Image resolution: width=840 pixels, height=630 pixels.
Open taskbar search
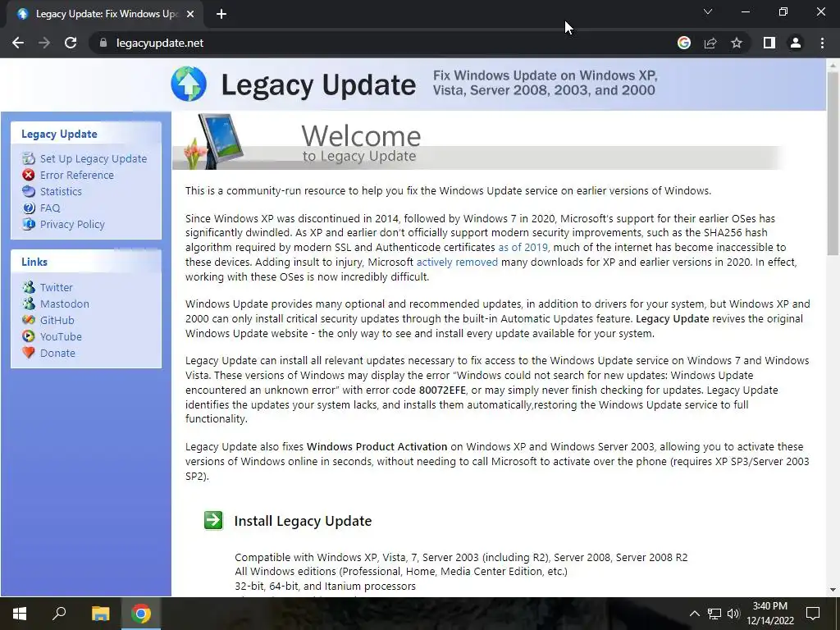(x=59, y=614)
